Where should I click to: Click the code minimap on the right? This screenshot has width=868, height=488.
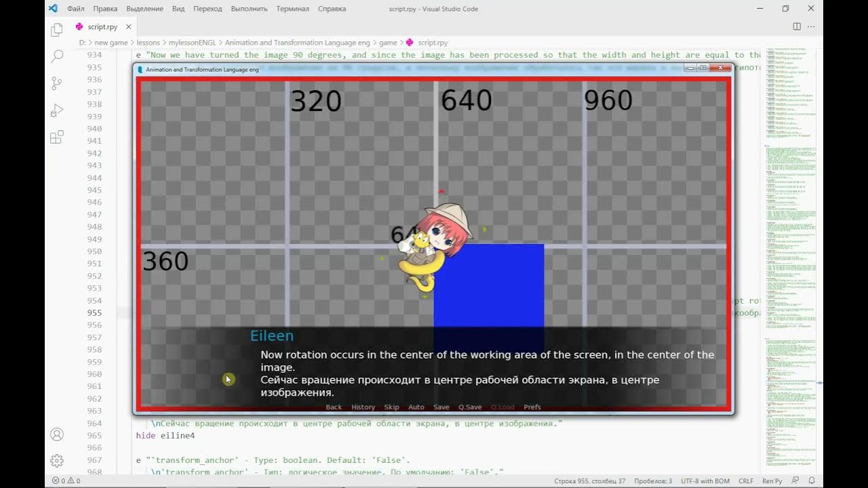789,258
